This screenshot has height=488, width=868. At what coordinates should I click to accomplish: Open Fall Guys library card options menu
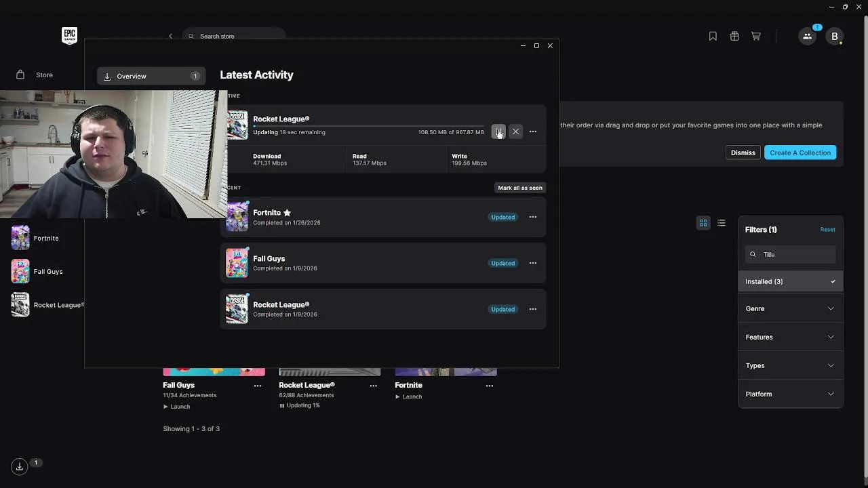click(x=258, y=386)
